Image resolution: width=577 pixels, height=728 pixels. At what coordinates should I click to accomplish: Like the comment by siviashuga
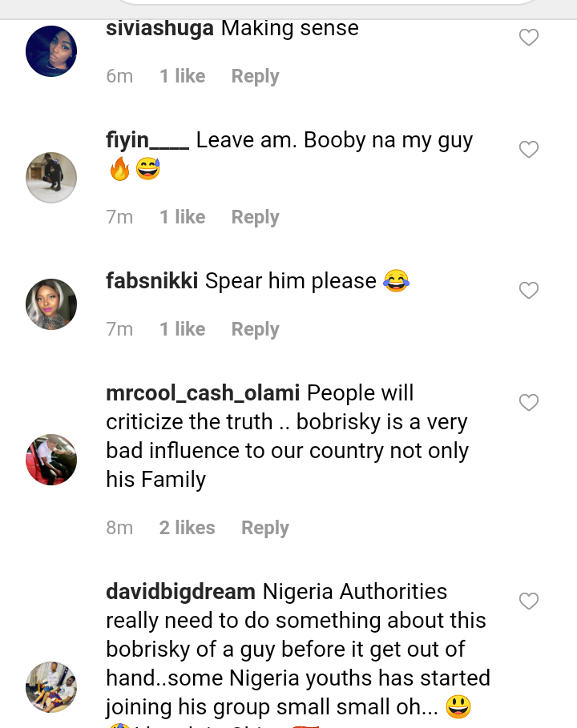(x=529, y=38)
